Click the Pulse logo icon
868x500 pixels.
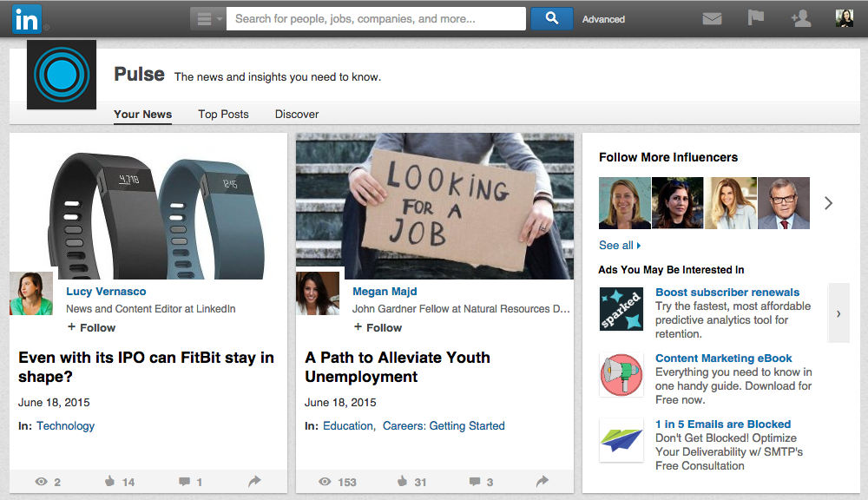coord(62,76)
